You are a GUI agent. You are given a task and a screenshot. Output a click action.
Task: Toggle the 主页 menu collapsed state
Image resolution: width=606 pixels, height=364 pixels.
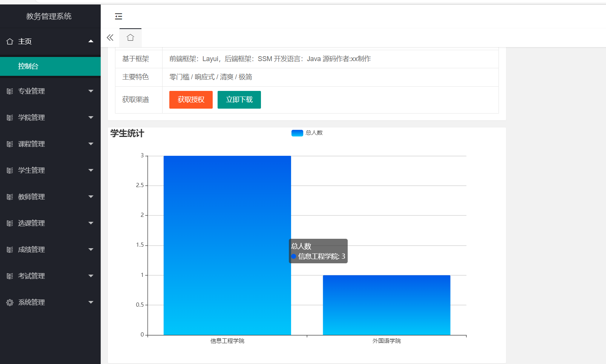click(x=91, y=41)
